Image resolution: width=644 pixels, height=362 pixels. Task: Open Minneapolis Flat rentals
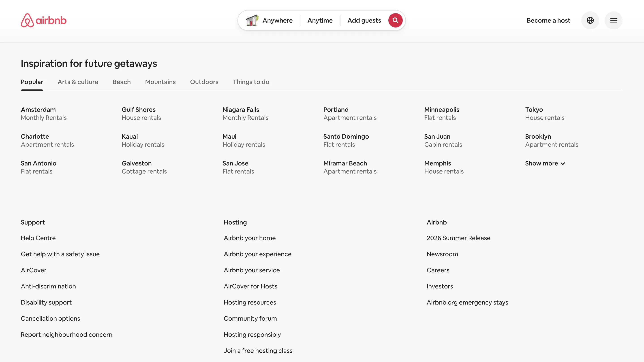click(442, 114)
